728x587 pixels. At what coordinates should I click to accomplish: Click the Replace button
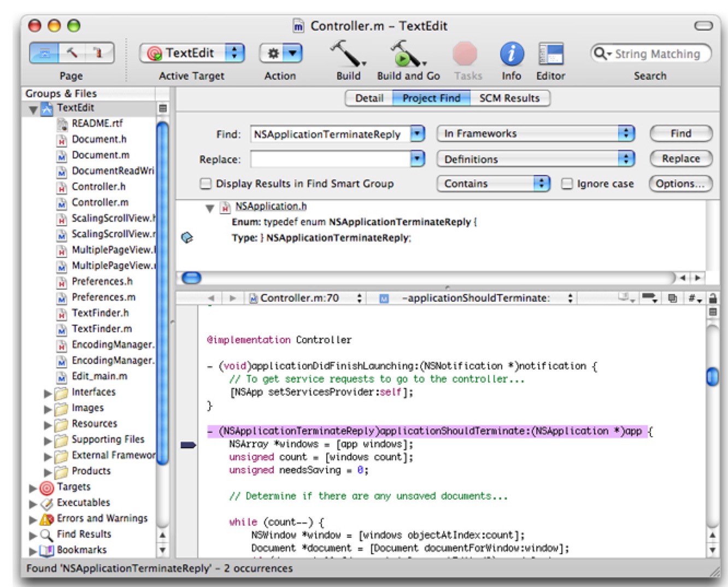(x=681, y=159)
